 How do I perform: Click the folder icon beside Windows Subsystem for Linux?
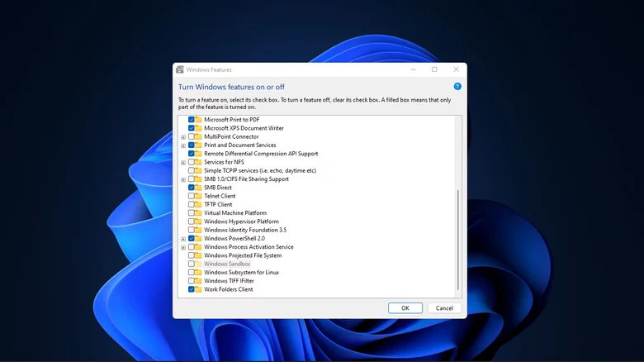pos(198,273)
